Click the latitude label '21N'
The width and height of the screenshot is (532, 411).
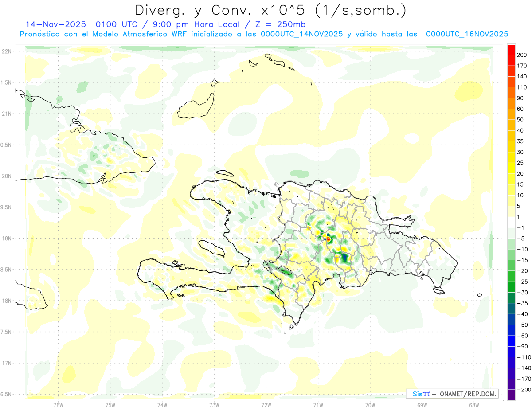(x=6, y=114)
